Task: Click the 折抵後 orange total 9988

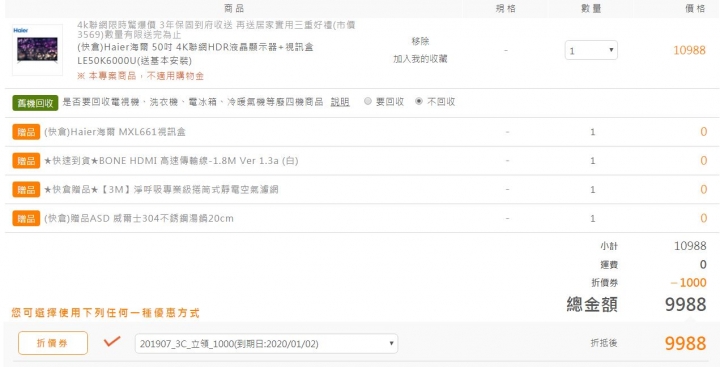Action: [x=686, y=343]
